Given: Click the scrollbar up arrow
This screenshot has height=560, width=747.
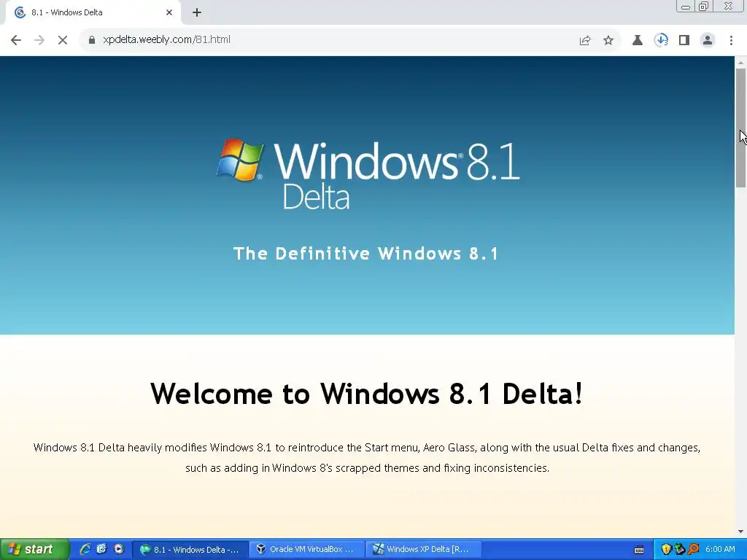Looking at the screenshot, I should pos(741,63).
